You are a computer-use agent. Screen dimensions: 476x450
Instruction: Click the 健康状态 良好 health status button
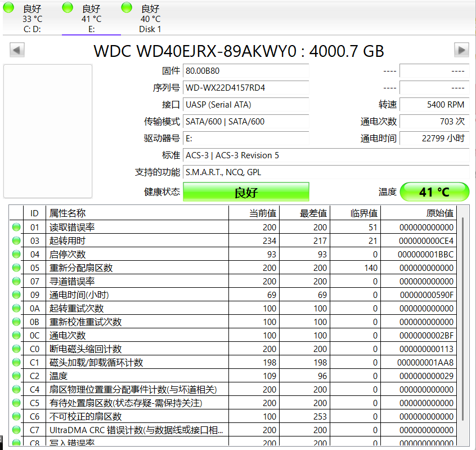pos(246,192)
